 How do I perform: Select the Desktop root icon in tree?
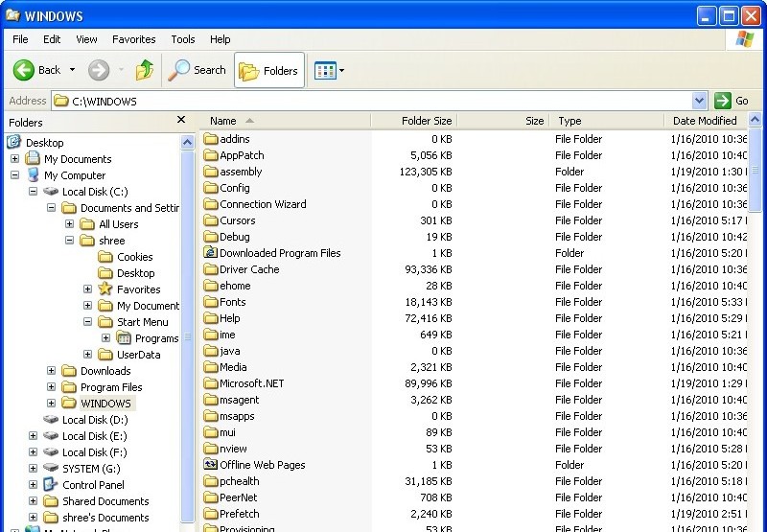click(x=13, y=142)
